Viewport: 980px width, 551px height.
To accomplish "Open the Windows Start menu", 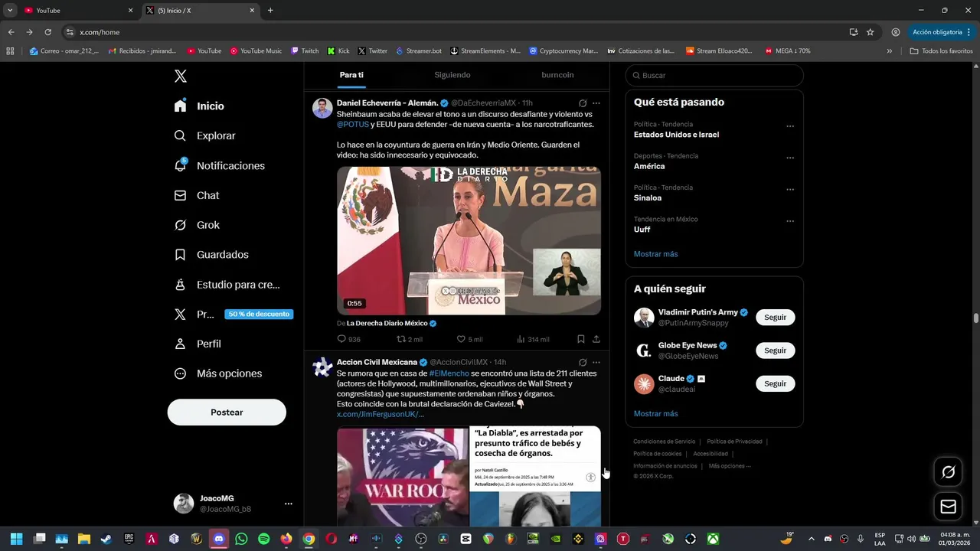I will click(x=17, y=539).
